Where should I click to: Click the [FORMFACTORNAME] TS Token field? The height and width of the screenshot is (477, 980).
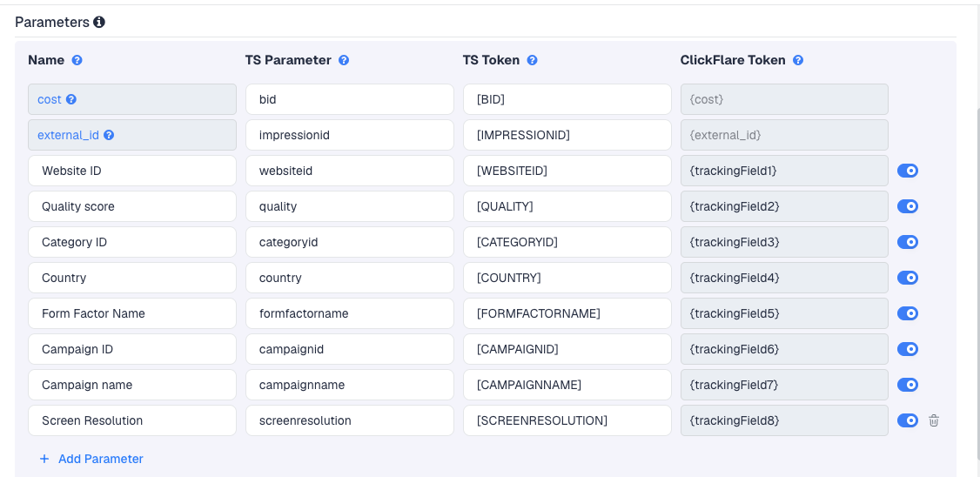[567, 313]
